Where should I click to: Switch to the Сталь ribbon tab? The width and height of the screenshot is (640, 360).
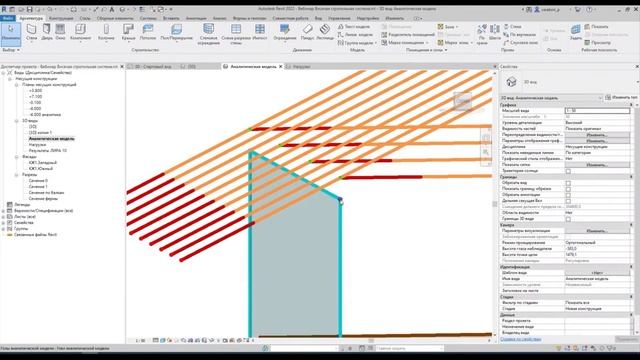coord(85,18)
